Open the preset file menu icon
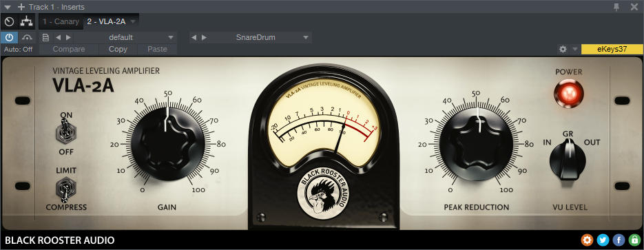This screenshot has width=644, height=250. [x=45, y=37]
